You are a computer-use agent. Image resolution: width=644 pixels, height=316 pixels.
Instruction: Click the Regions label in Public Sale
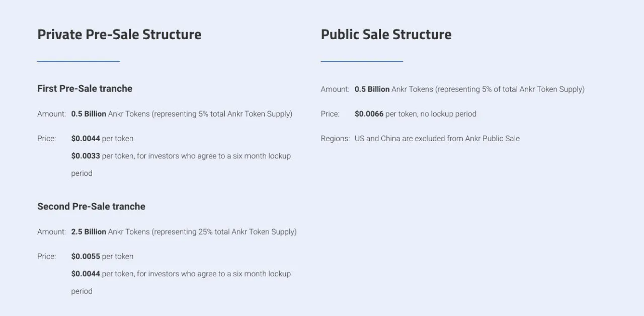335,138
